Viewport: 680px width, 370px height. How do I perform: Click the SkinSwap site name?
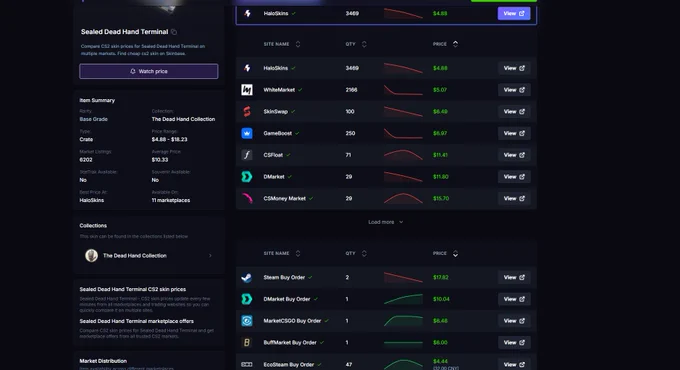[275, 111]
